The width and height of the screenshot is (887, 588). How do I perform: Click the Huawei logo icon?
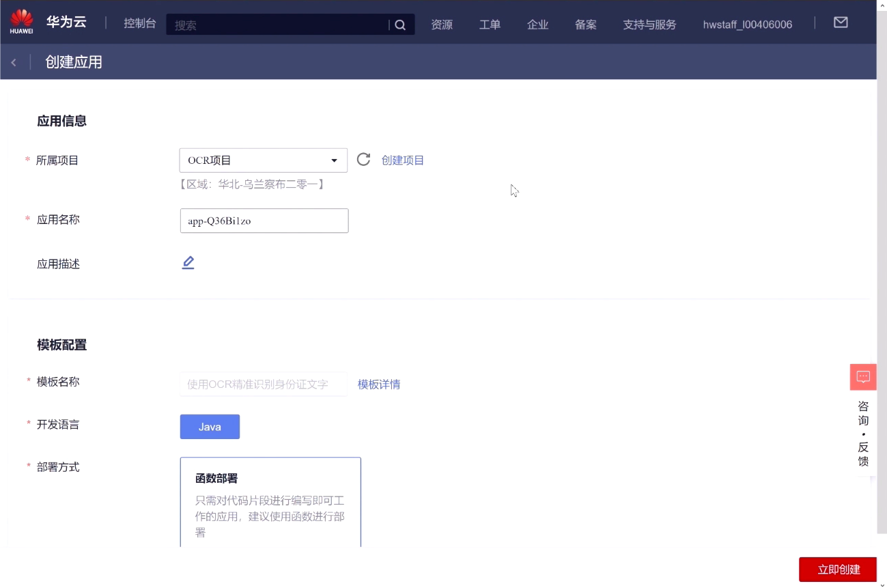click(x=22, y=22)
